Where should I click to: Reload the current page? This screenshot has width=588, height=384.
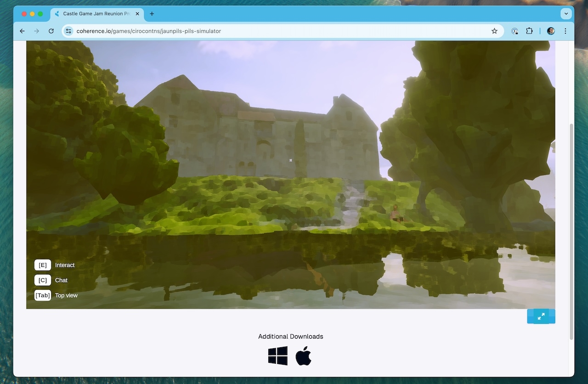[51, 31]
